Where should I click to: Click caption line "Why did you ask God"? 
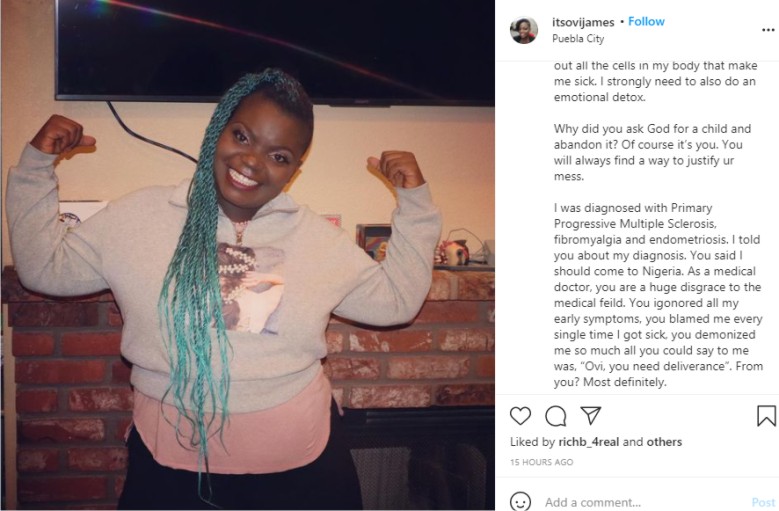click(652, 129)
